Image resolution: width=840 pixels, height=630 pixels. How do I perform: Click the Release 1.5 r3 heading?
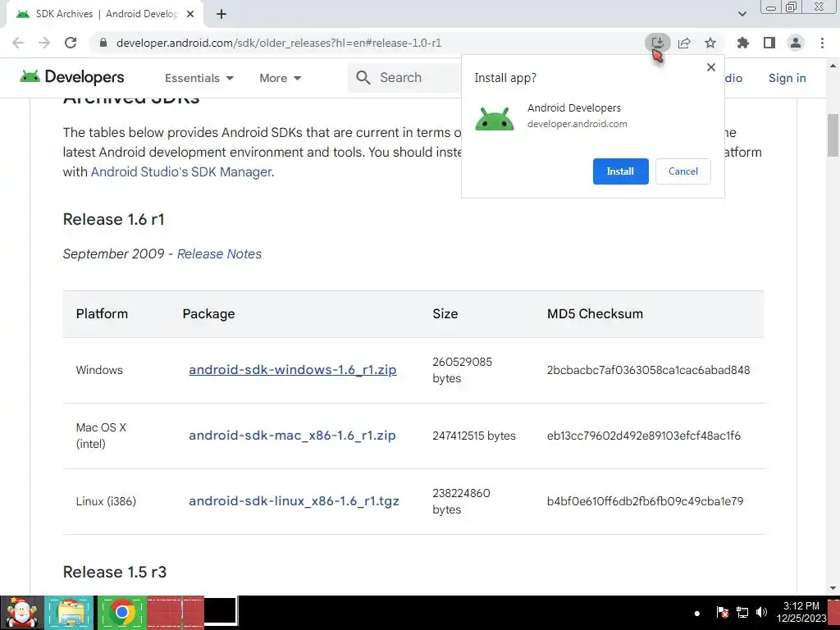point(115,572)
